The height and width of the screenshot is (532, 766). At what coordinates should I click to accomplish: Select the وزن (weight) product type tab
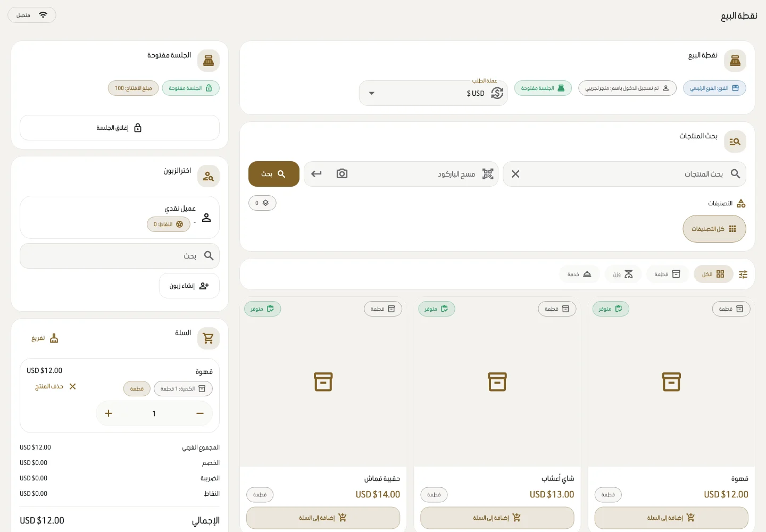point(623,275)
